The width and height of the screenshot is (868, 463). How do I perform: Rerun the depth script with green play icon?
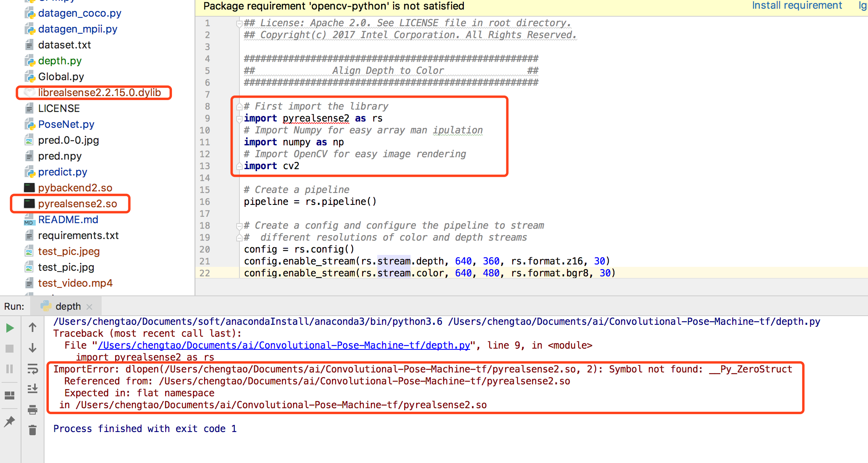10,328
